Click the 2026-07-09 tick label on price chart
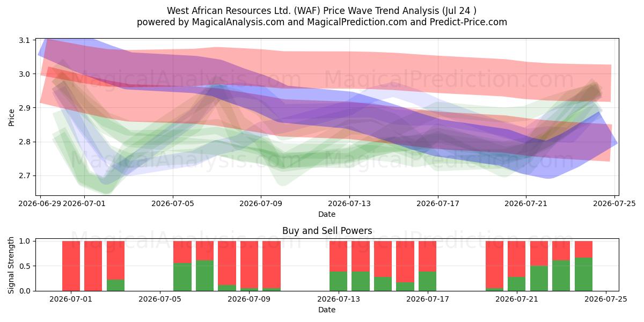 [261, 203]
